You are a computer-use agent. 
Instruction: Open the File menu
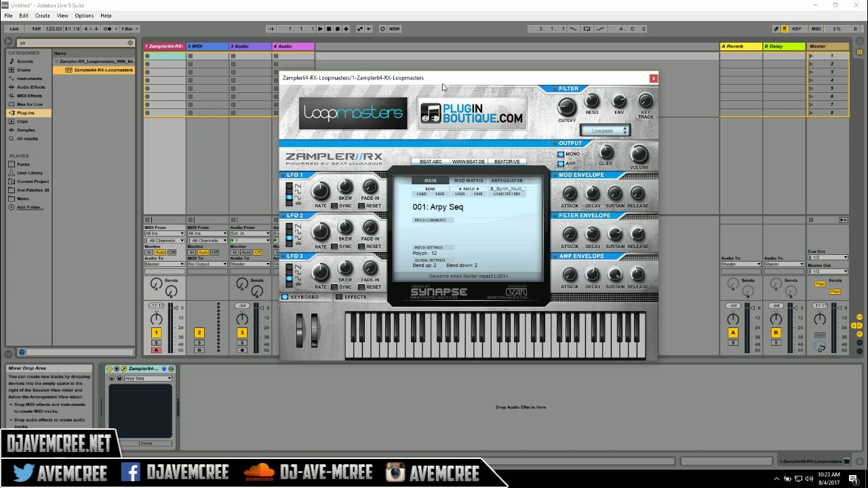click(9, 16)
